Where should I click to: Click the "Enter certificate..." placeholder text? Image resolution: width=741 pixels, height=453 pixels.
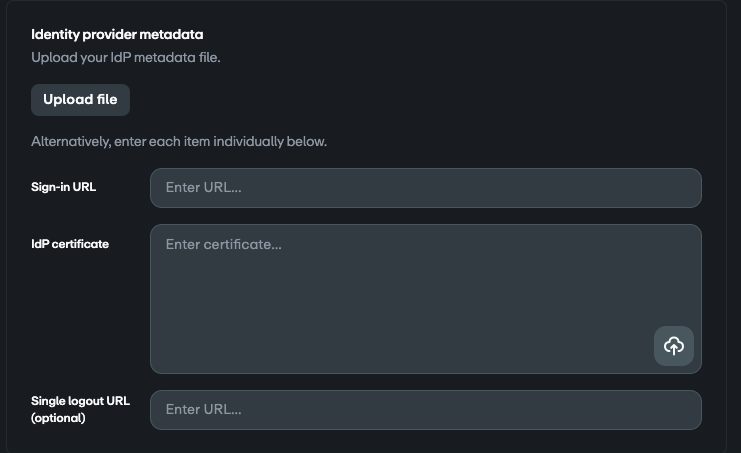point(224,244)
